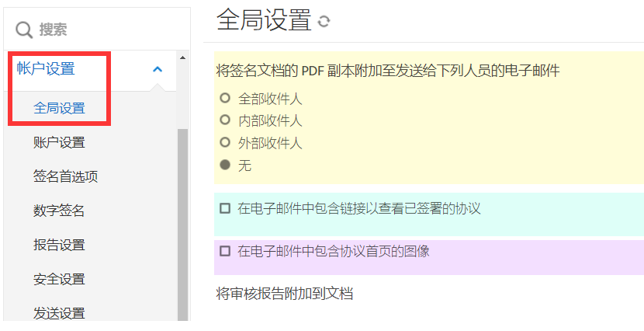The width and height of the screenshot is (644, 331).
Task: Open 账户设置 in the sidebar
Action: (59, 142)
